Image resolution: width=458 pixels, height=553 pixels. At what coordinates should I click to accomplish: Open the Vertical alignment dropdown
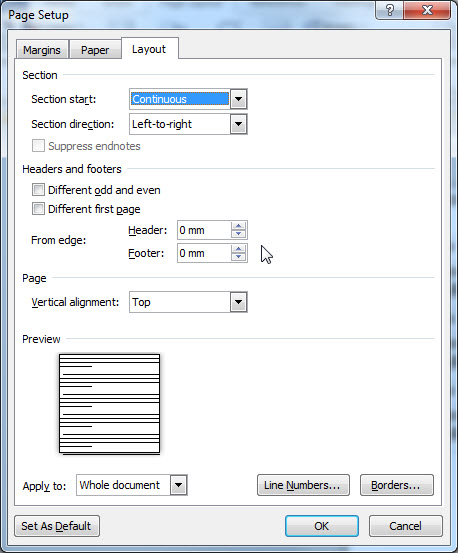point(239,302)
